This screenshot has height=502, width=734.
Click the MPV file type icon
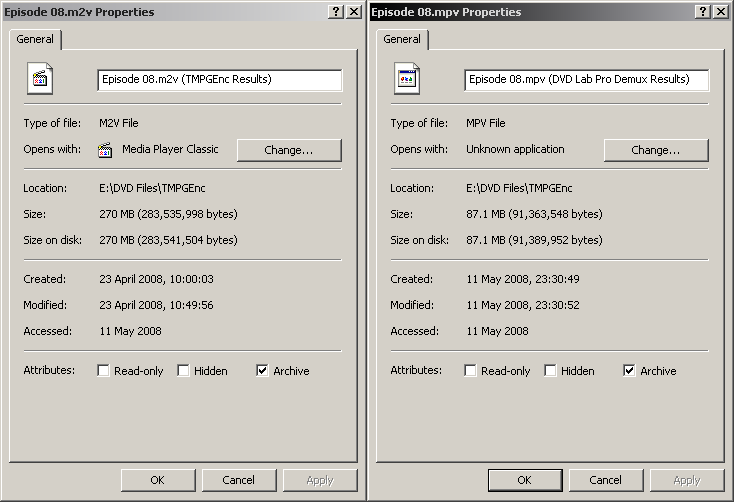(407, 79)
